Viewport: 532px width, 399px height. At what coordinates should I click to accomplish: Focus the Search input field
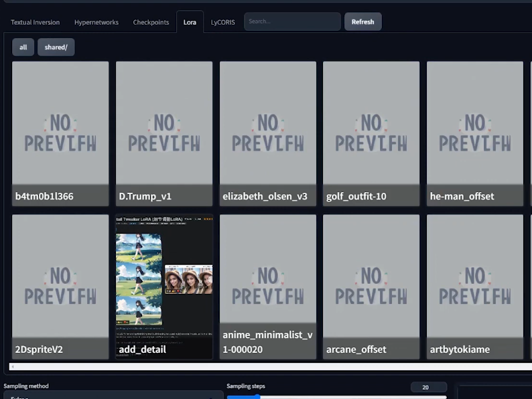click(x=292, y=21)
